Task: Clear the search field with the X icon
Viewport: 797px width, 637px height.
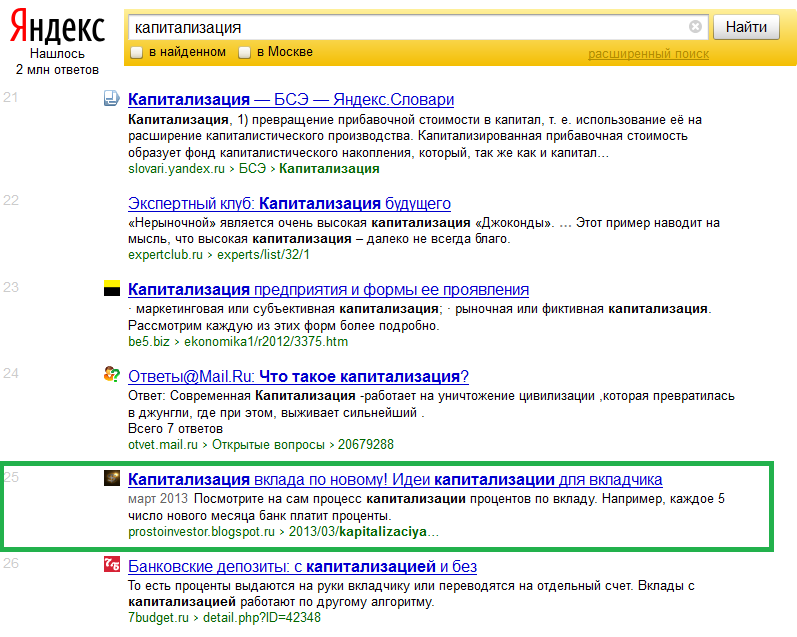Action: [695, 27]
